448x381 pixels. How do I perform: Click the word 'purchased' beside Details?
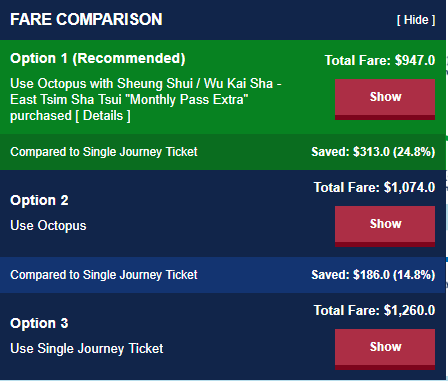(x=41, y=116)
